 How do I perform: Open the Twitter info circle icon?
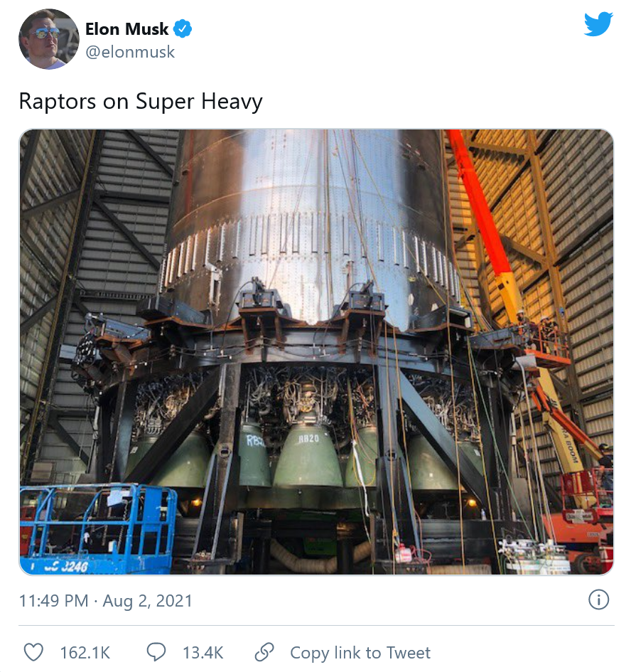(598, 599)
